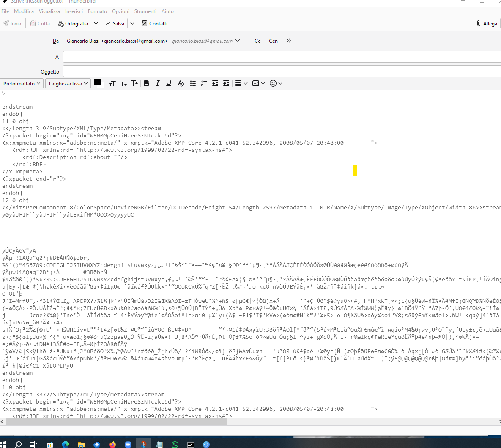
Task: Click the '12 0 obj' line
Action: pyautogui.click(x=15, y=201)
